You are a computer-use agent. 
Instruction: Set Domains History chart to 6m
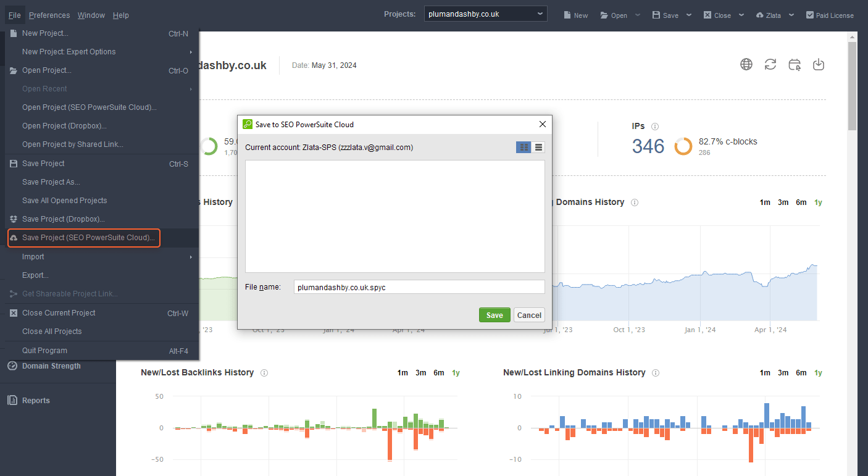pyautogui.click(x=801, y=203)
